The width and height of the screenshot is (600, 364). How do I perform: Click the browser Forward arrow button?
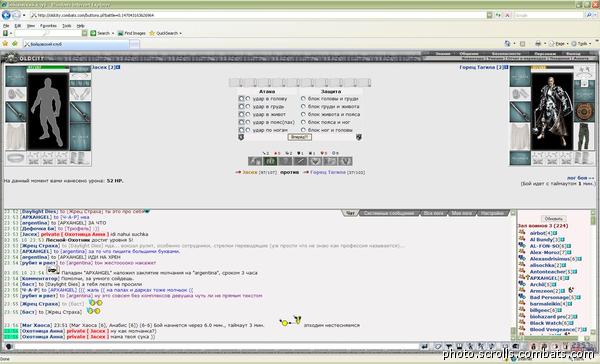[x=16, y=15]
